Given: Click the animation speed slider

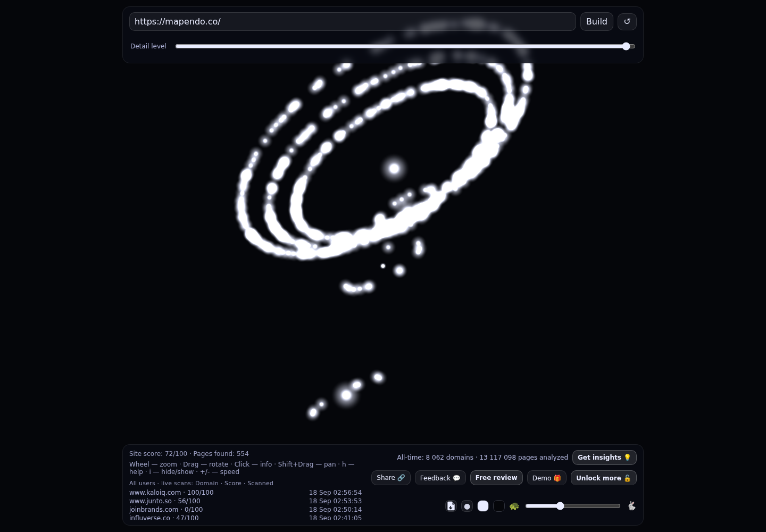Looking at the screenshot, I should (573, 506).
